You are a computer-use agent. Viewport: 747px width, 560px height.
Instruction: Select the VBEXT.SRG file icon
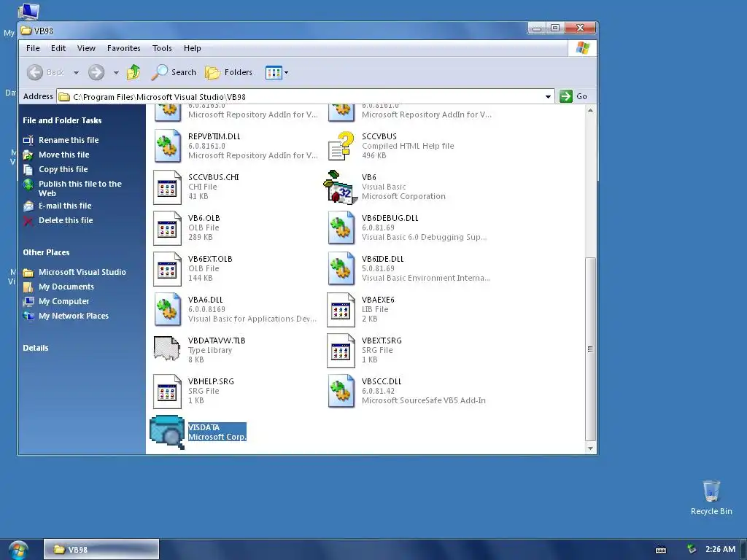click(x=341, y=351)
